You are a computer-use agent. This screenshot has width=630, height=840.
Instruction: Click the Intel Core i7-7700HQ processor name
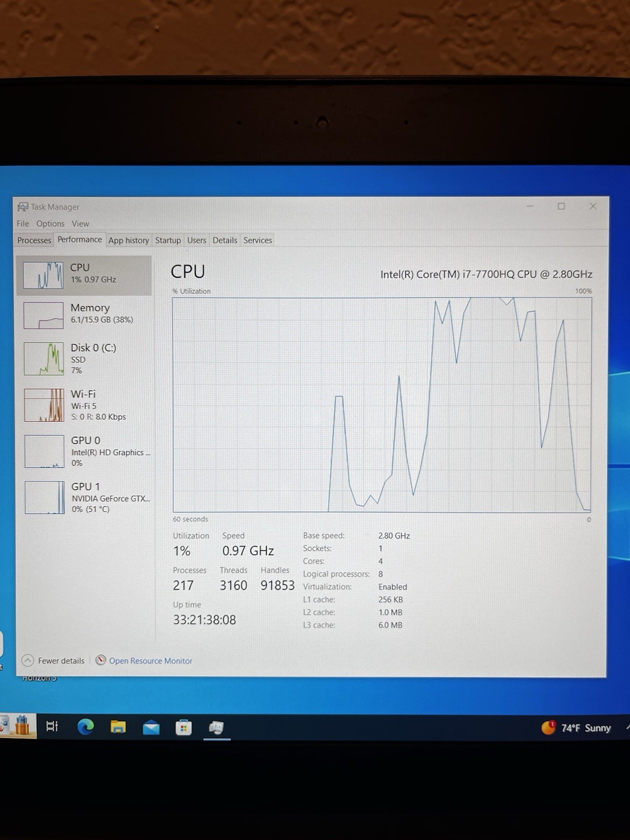[486, 274]
